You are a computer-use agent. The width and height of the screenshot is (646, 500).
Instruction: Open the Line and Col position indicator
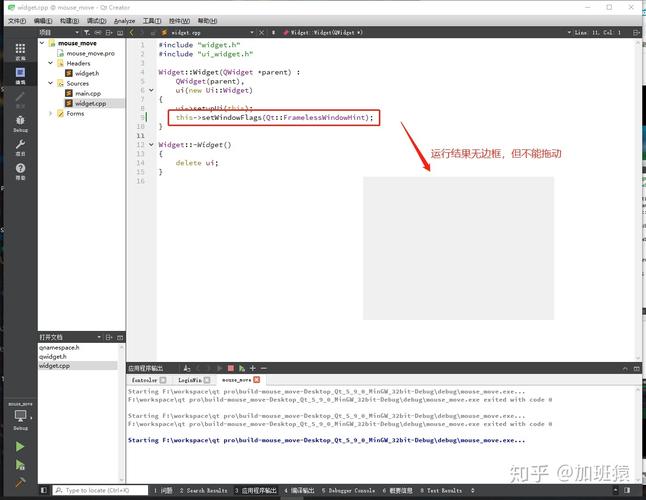598,32
